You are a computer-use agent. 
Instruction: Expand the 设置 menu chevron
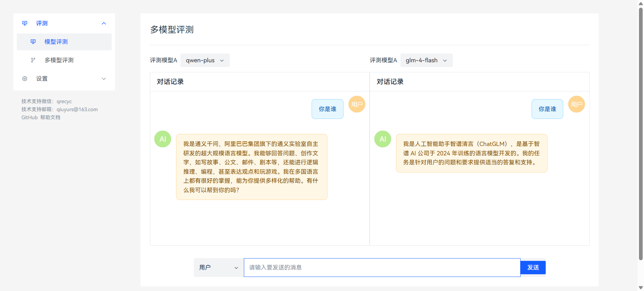point(104,79)
